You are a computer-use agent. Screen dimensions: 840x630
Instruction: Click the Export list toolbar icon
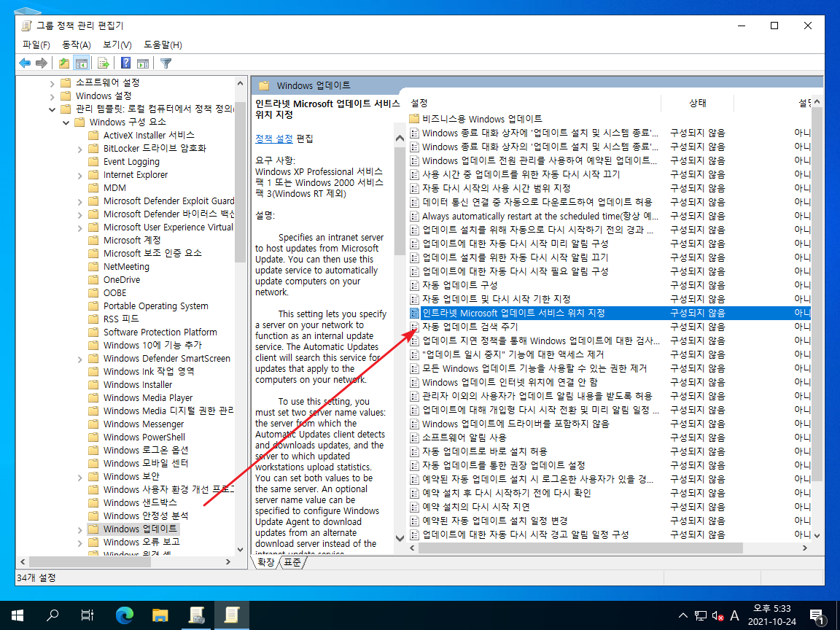point(104,63)
